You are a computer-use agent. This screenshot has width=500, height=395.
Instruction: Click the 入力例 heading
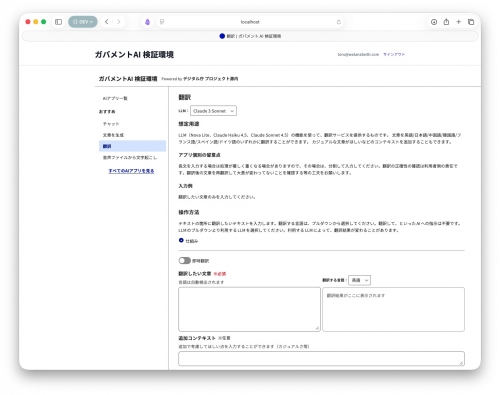(x=185, y=186)
